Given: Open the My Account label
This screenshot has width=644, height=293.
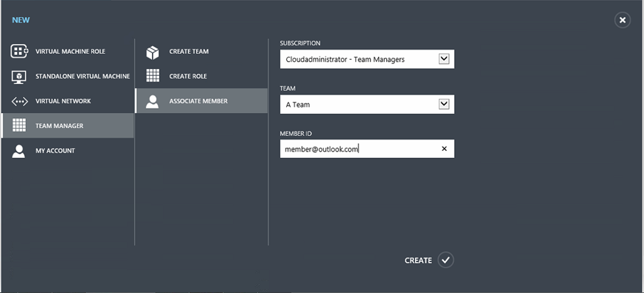Looking at the screenshot, I should click(55, 151).
